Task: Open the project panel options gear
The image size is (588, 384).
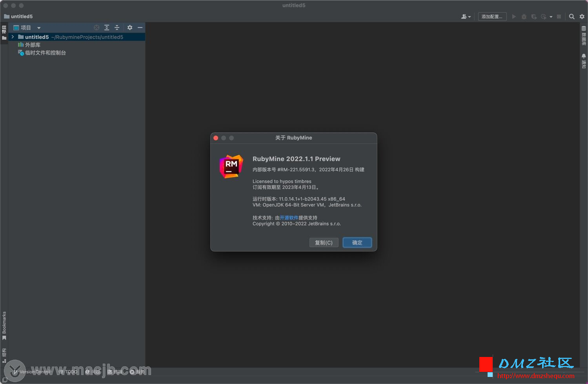Action: coord(130,27)
